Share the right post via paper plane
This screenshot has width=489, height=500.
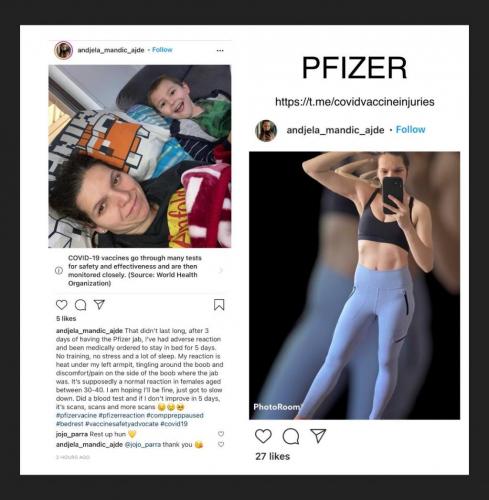[318, 436]
